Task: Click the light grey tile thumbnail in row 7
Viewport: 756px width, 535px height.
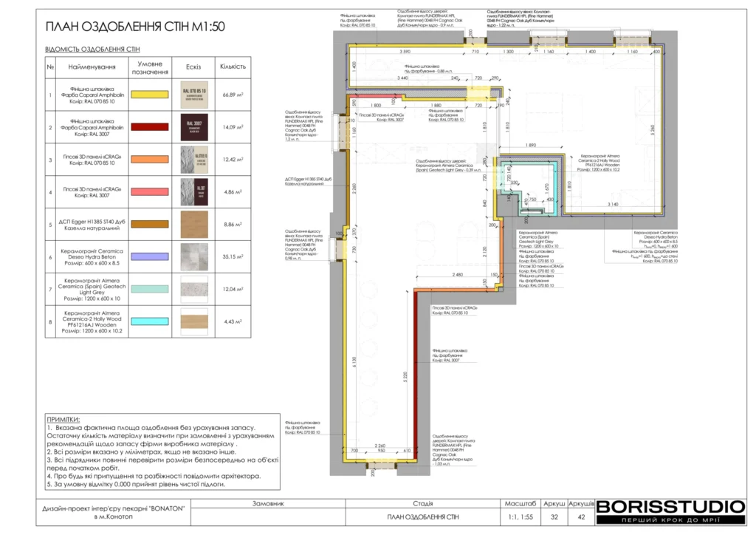Action: [194, 289]
